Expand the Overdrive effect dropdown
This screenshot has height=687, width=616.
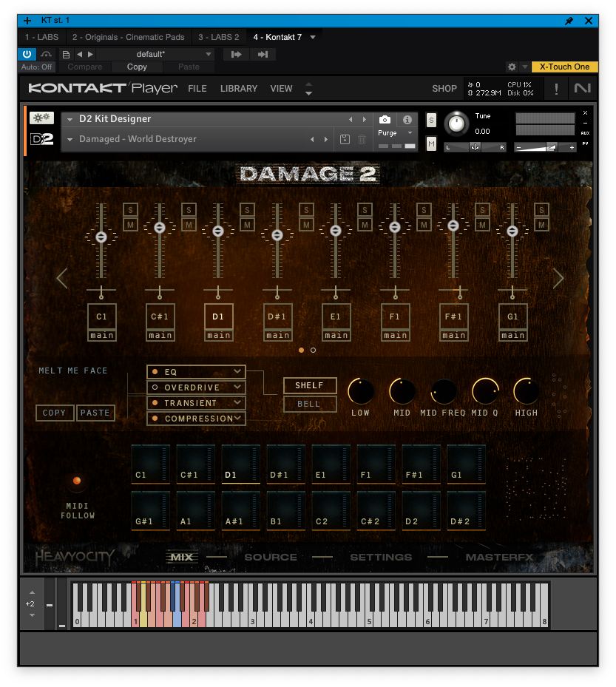pyautogui.click(x=237, y=388)
